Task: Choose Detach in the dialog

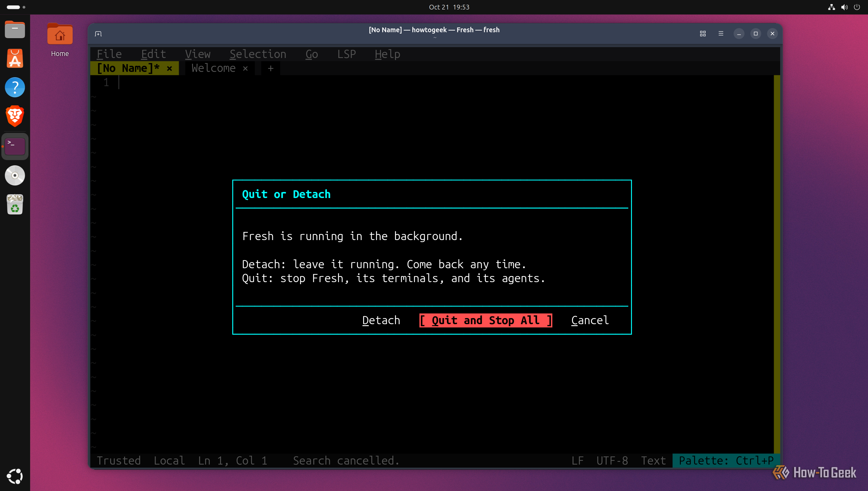Action: (381, 320)
